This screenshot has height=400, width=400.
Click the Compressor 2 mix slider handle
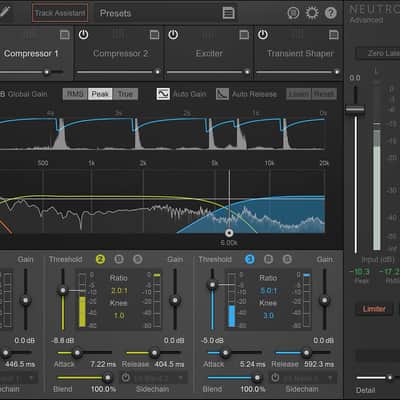(x=157, y=72)
